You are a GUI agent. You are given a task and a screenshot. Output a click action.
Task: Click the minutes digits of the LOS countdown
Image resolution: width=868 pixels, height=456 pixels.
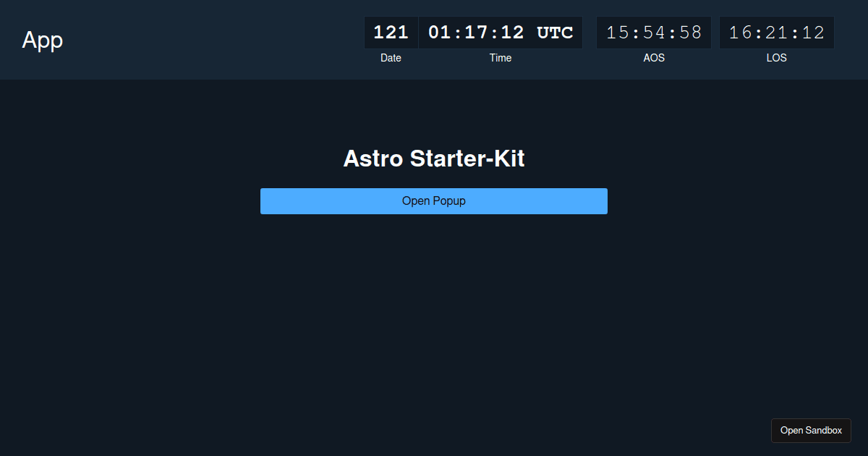(776, 32)
